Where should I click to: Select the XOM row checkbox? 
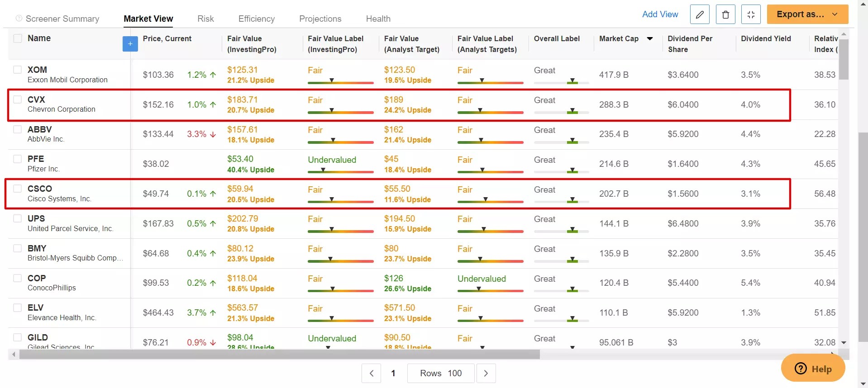tap(18, 70)
